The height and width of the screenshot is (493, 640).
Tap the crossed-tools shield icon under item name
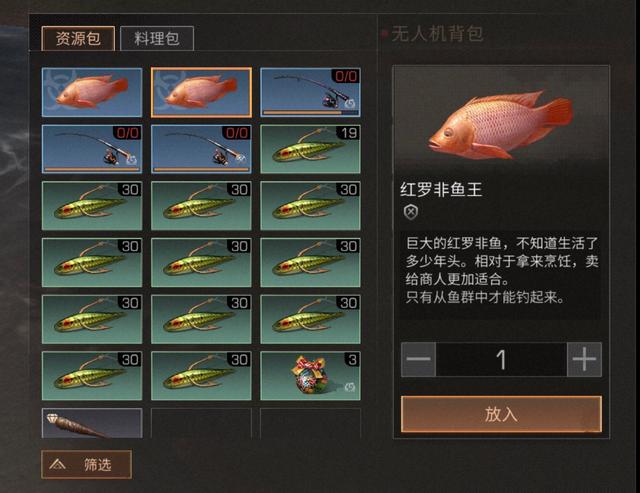pos(411,212)
